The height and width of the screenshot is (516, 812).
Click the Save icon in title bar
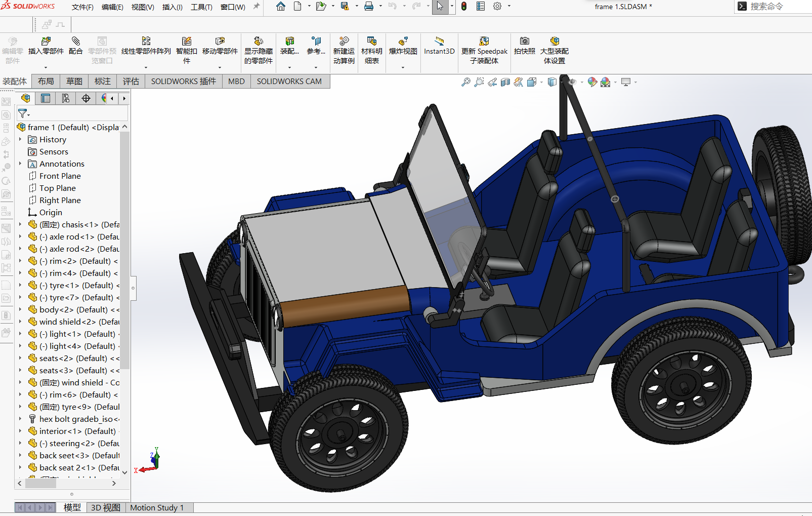[345, 7]
